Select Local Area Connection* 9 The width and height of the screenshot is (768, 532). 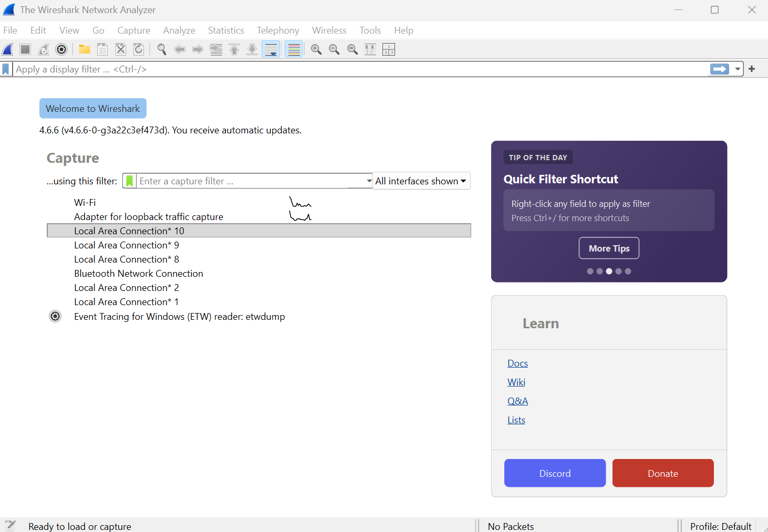tap(259, 245)
